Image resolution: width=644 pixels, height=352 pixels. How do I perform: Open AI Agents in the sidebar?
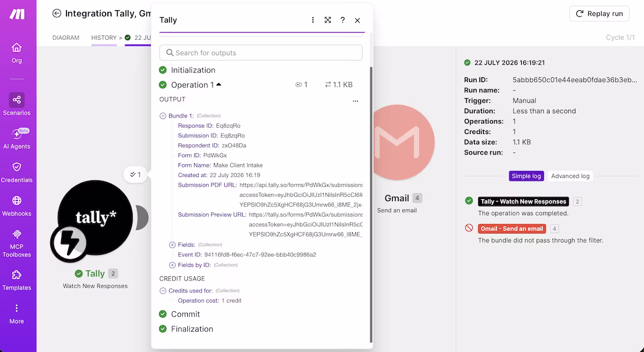pyautogui.click(x=17, y=138)
